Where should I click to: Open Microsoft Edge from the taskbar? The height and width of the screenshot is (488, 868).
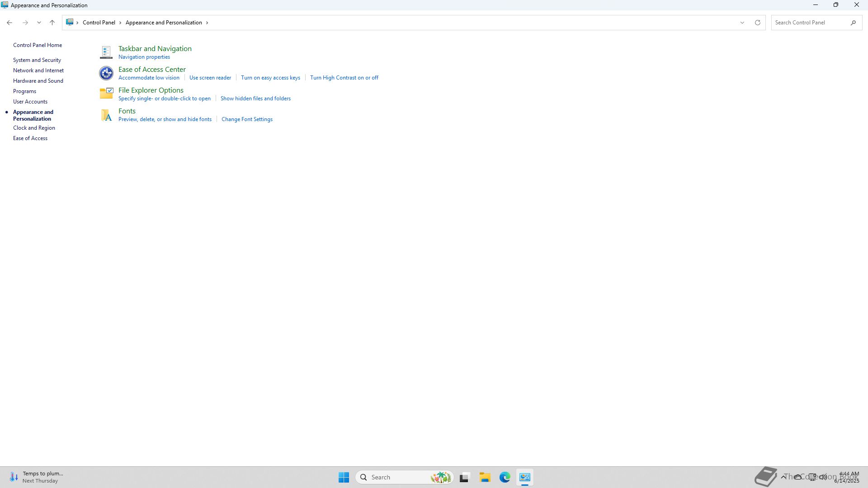[505, 477]
